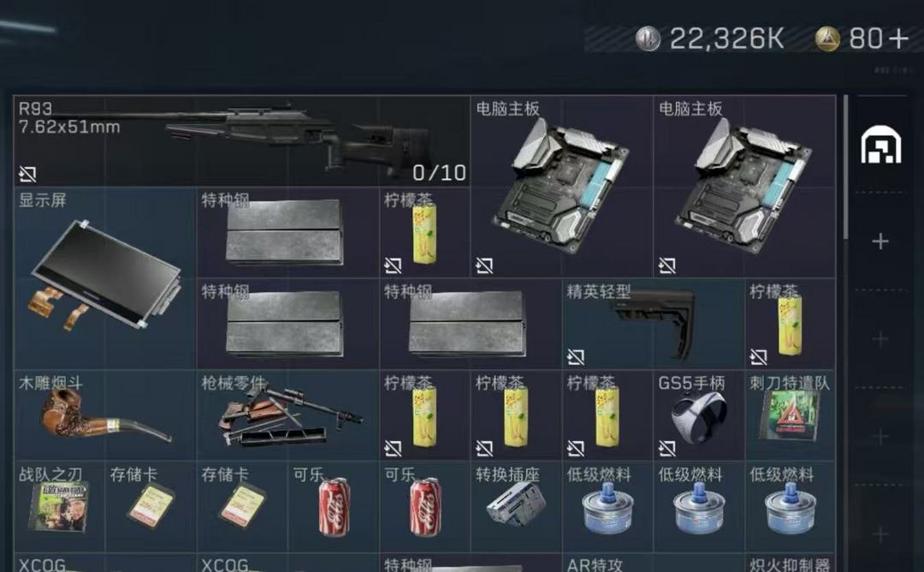This screenshot has width=924, height=572.
Task: Click the leftmost 低级燃料 fuel can
Action: pos(607,507)
